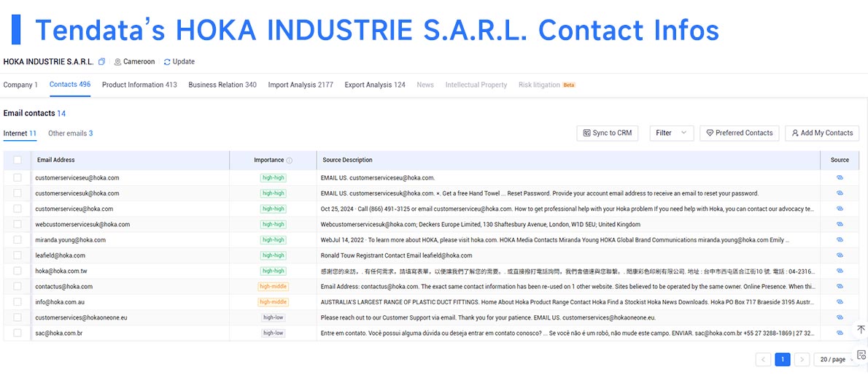The width and height of the screenshot is (868, 378).
Task: Check the box for contactus@hoka.com
Action: [18, 286]
